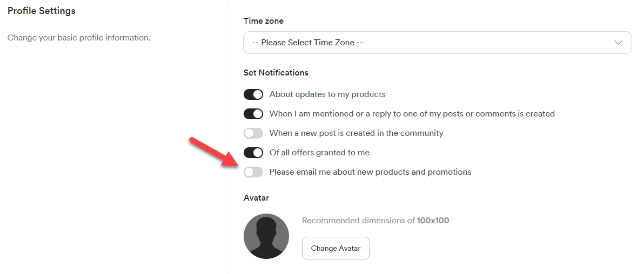
Task: Click the Profile Settings heading
Action: pyautogui.click(x=42, y=11)
